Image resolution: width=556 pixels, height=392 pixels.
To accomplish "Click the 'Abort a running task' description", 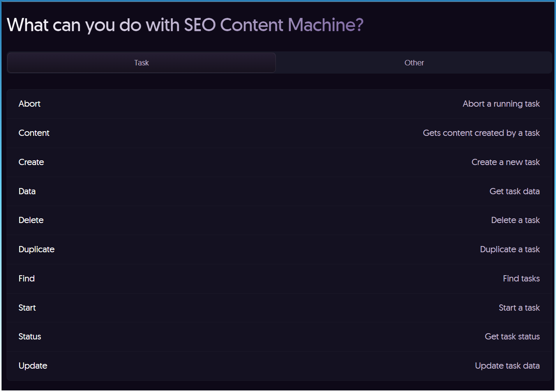I will pyautogui.click(x=501, y=104).
